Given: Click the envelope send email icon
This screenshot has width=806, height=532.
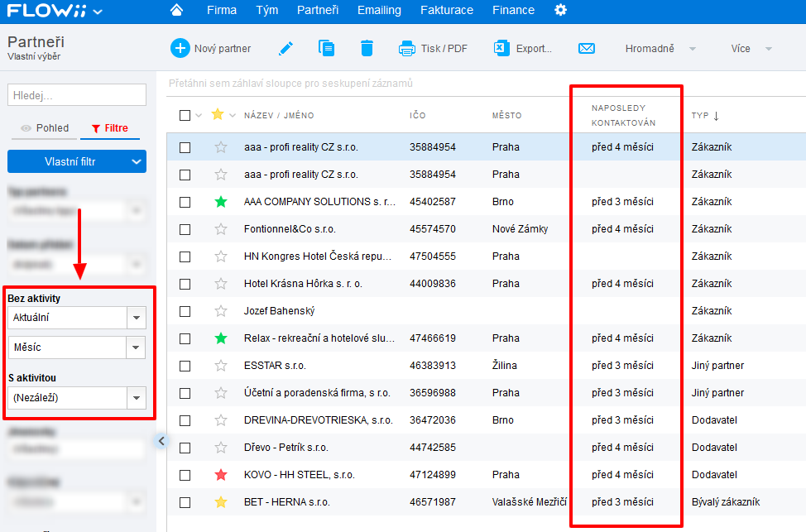Looking at the screenshot, I should [x=587, y=48].
